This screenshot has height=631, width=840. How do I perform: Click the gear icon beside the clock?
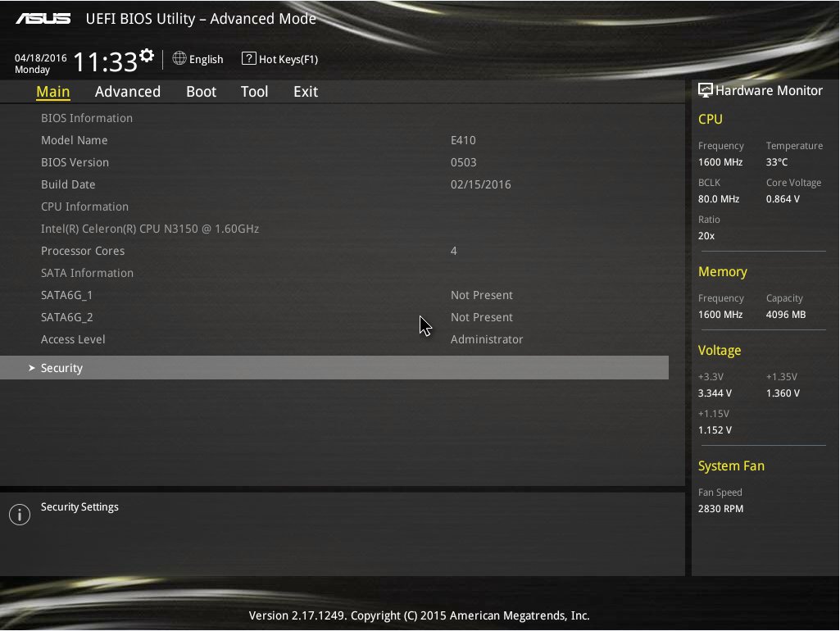pos(147,56)
